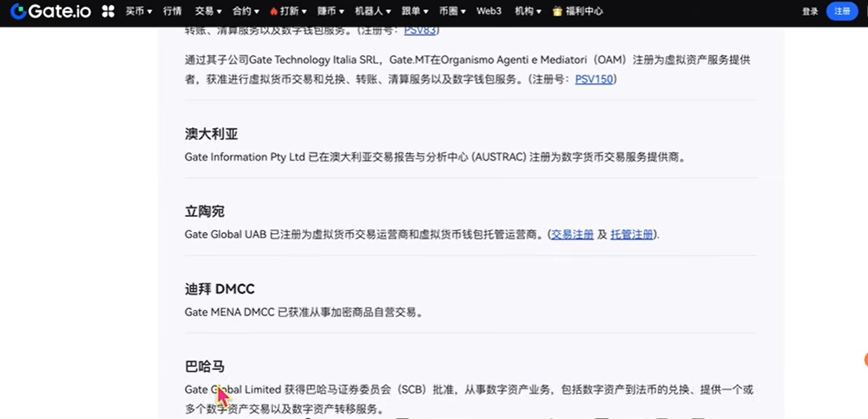Click the Gate Technology Italia SRL text
Screen dimensions: 868x419
coord(313,60)
